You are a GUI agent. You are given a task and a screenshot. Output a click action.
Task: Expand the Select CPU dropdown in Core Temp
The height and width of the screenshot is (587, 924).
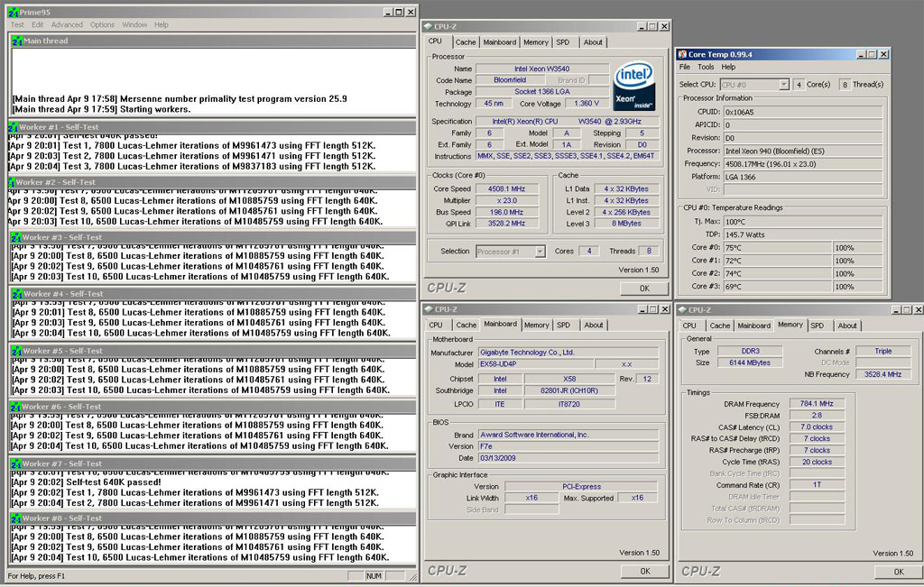tap(784, 85)
